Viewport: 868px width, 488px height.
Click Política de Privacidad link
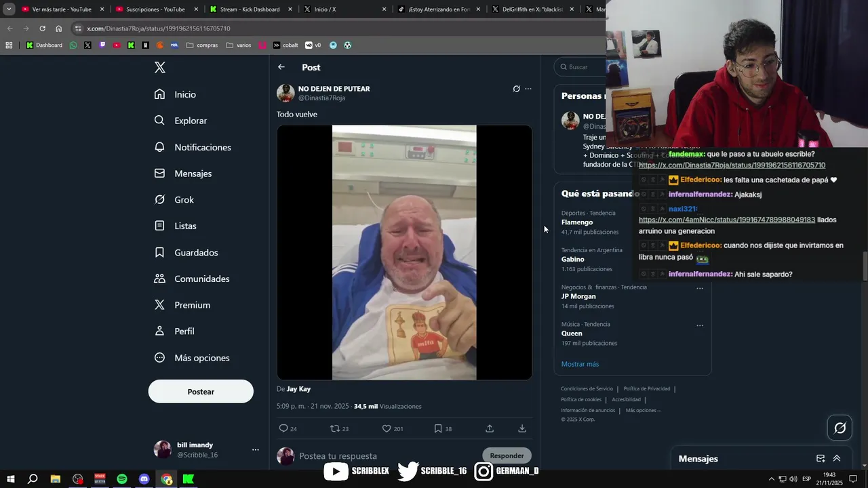pyautogui.click(x=647, y=389)
